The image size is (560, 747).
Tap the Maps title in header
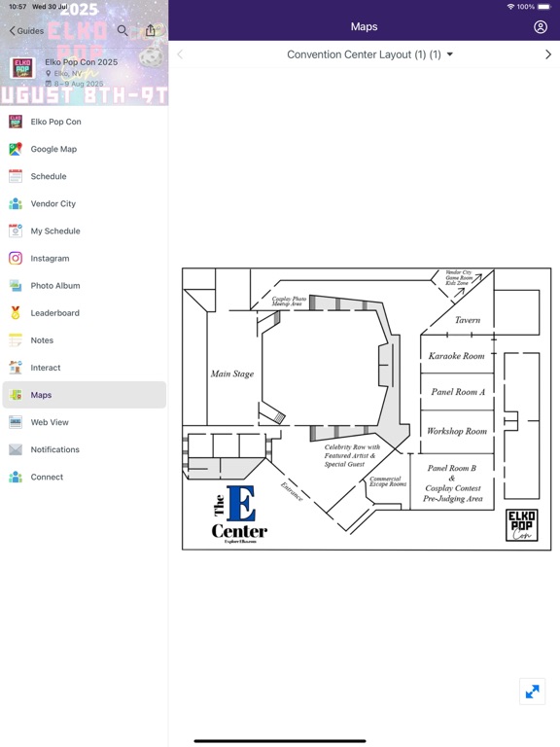(x=364, y=26)
